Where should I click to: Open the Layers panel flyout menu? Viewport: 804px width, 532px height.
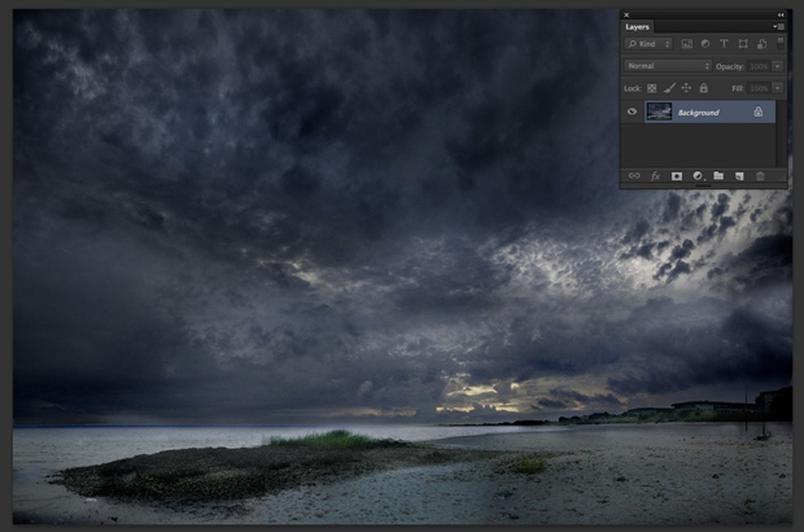click(779, 27)
